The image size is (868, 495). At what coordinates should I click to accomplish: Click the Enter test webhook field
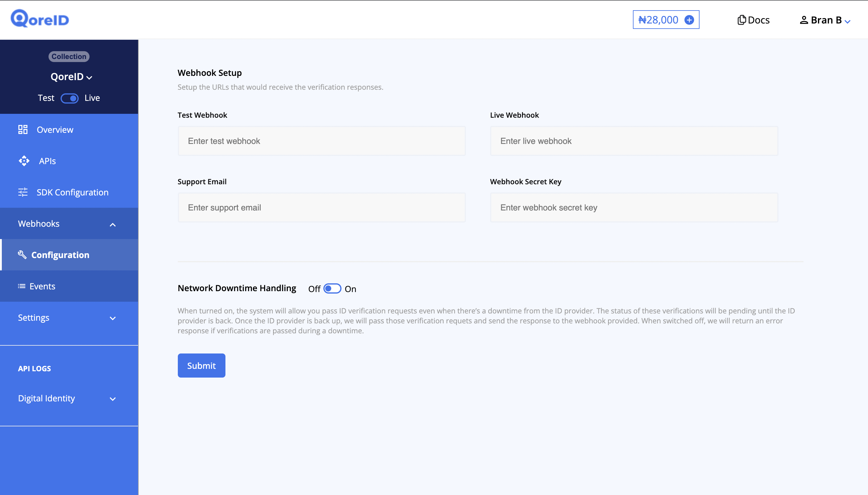click(x=322, y=141)
